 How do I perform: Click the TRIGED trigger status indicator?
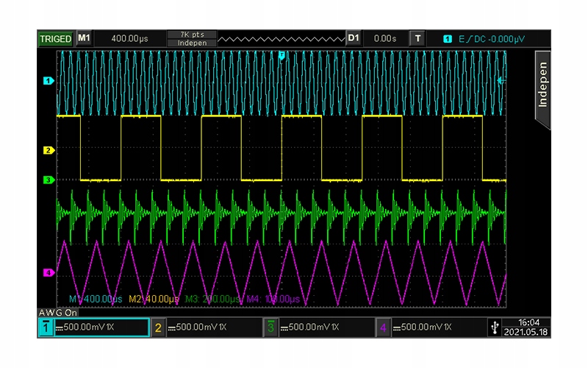point(55,38)
